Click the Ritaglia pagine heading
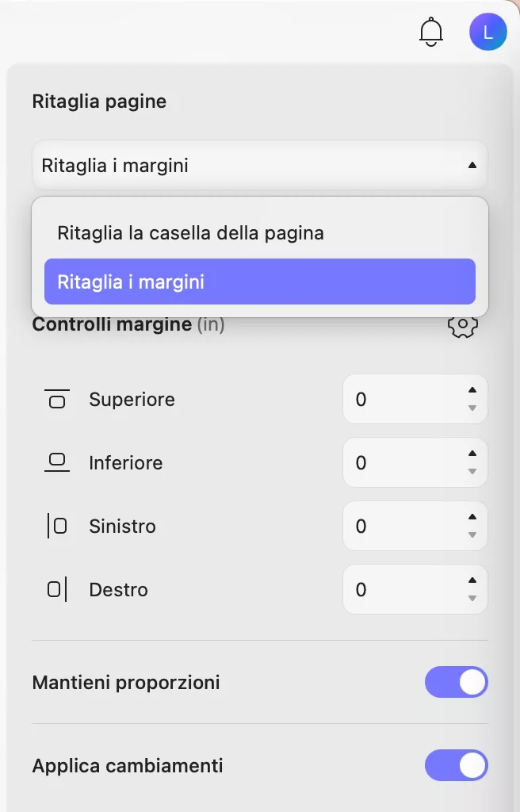Viewport: 520px width, 812px height. (x=99, y=101)
